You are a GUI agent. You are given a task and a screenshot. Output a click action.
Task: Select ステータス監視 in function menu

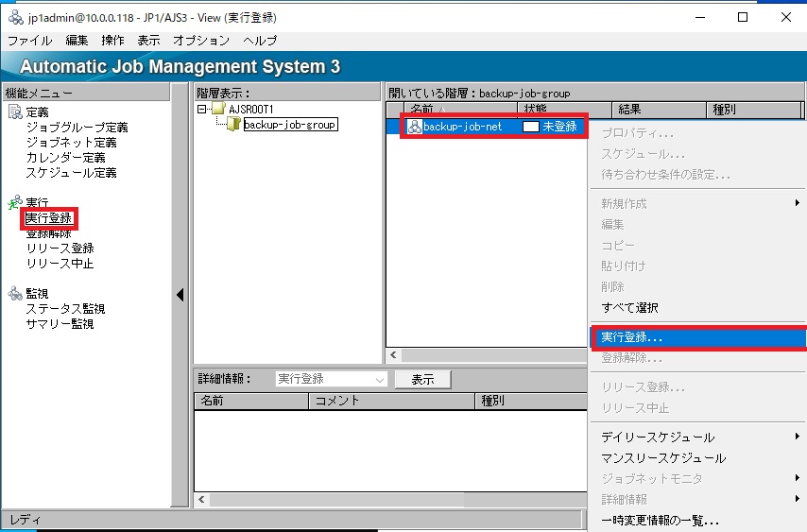(x=66, y=309)
